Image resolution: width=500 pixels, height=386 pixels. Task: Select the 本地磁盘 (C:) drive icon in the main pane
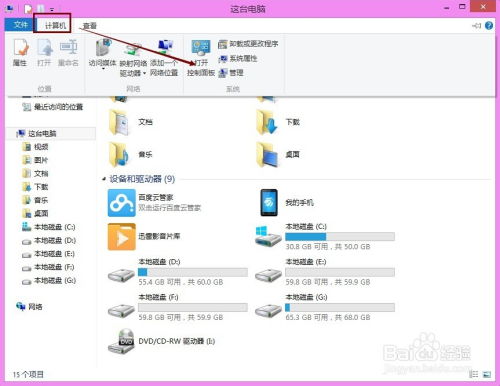(268, 237)
